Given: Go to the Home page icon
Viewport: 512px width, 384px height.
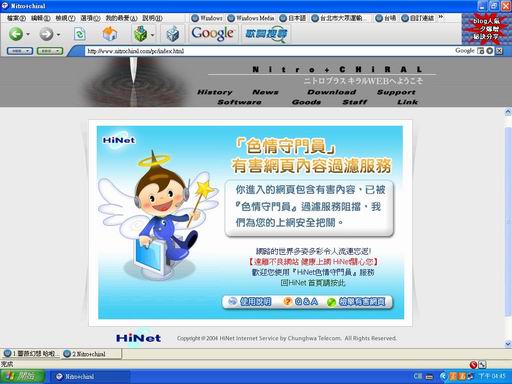Looking at the screenshot, I should (x=110, y=34).
